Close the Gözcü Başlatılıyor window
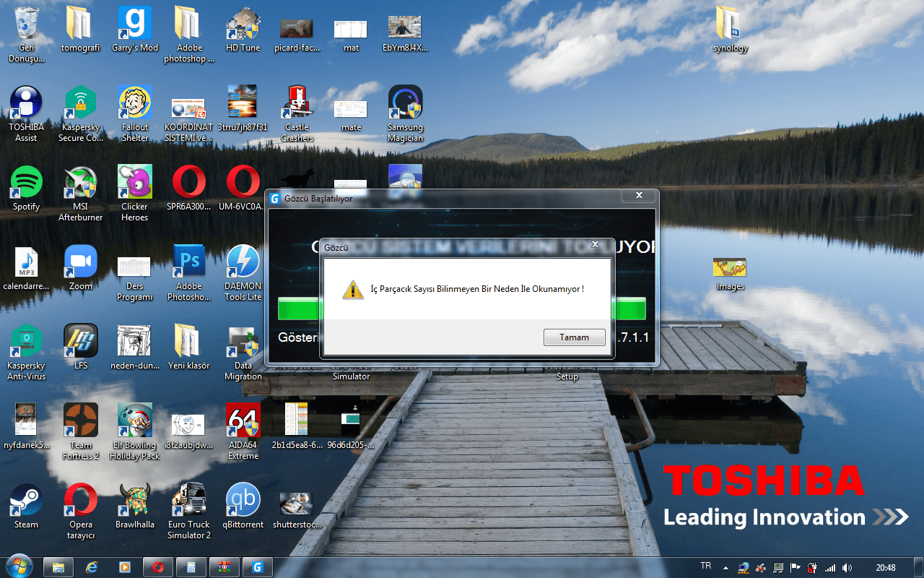This screenshot has height=578, width=924. pyautogui.click(x=639, y=195)
